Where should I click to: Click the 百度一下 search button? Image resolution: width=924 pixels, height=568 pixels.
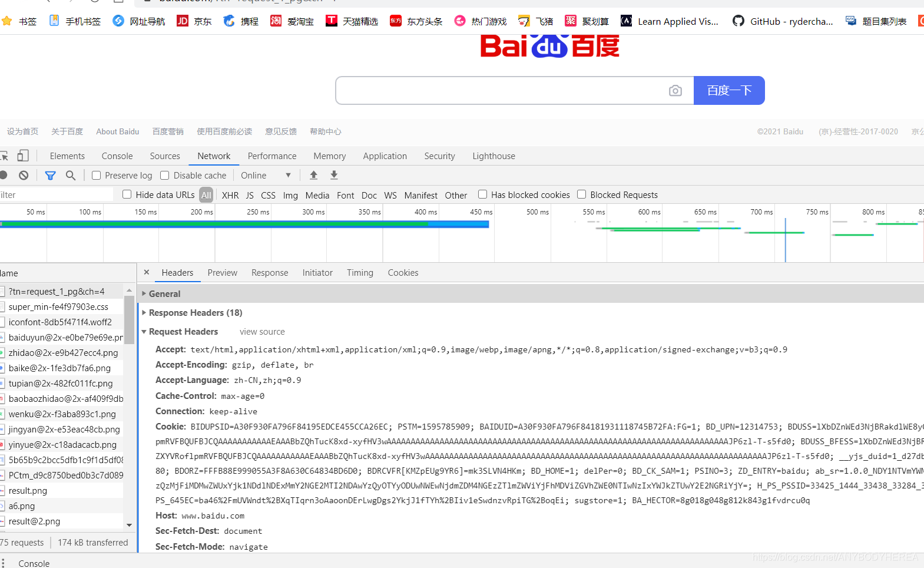pyautogui.click(x=729, y=90)
